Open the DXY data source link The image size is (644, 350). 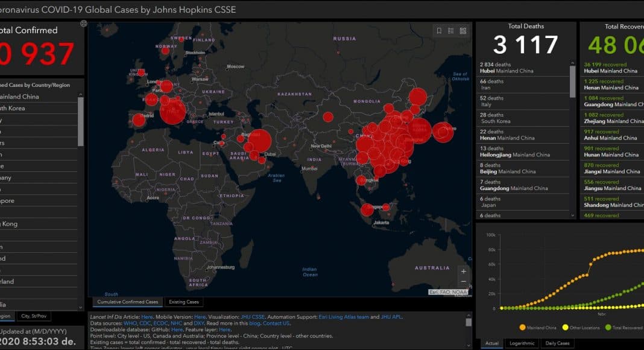point(199,323)
